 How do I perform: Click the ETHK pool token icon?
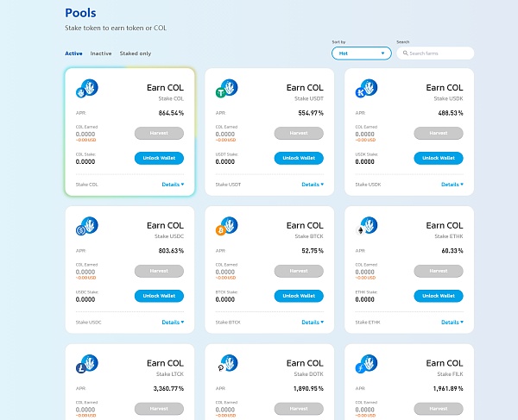click(365, 227)
